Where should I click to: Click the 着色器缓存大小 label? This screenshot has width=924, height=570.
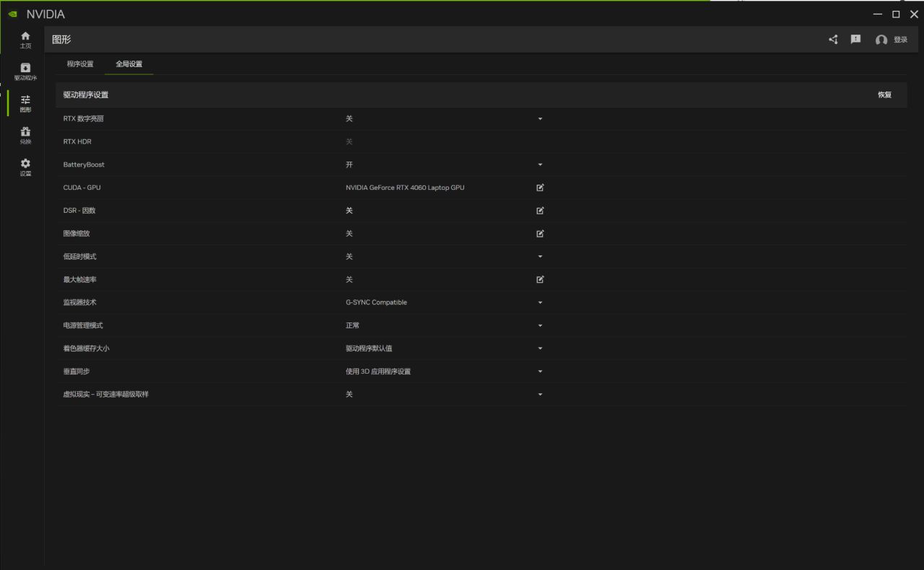[86, 348]
